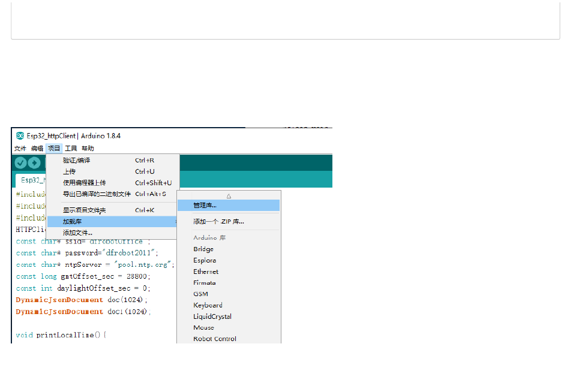Screen dimensions: 570x392
Task: Select 添加文件... menu entry
Action: coord(113,233)
